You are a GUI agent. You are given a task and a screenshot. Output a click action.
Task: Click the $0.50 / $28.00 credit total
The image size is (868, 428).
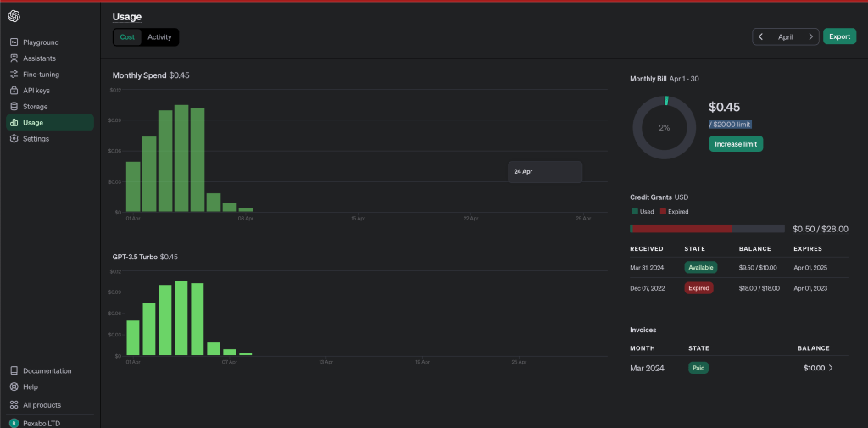pos(821,229)
